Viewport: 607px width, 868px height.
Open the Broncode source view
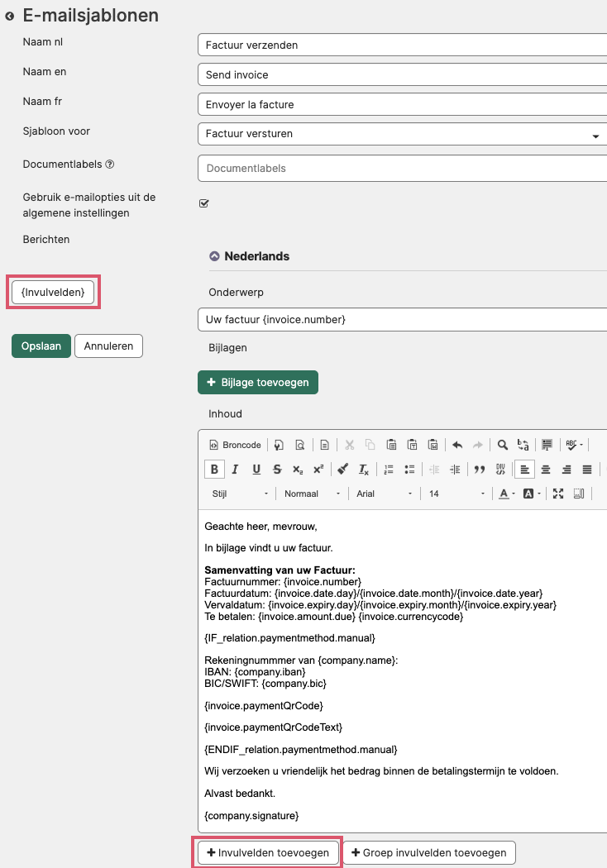(235, 445)
